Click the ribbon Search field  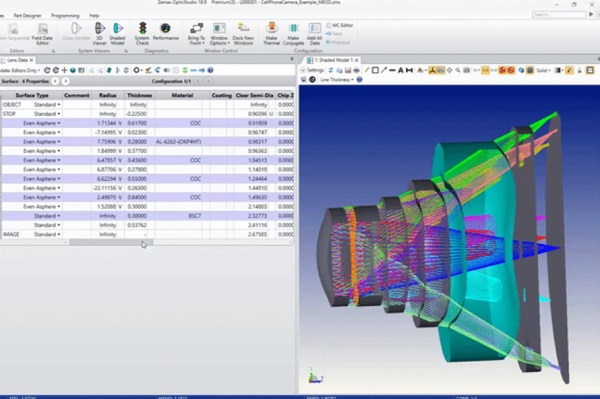[x=559, y=15]
